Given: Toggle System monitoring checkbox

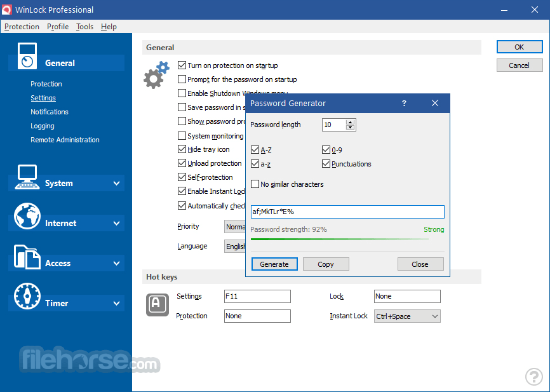Looking at the screenshot, I should pyautogui.click(x=182, y=136).
